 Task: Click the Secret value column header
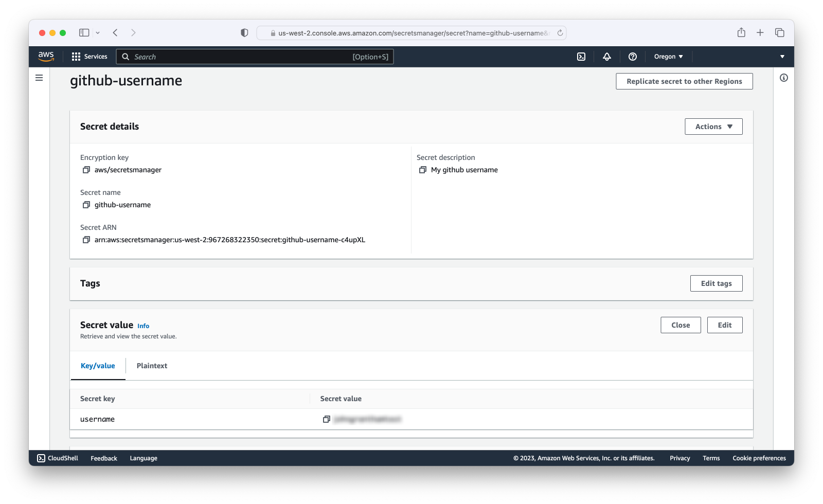click(x=341, y=399)
